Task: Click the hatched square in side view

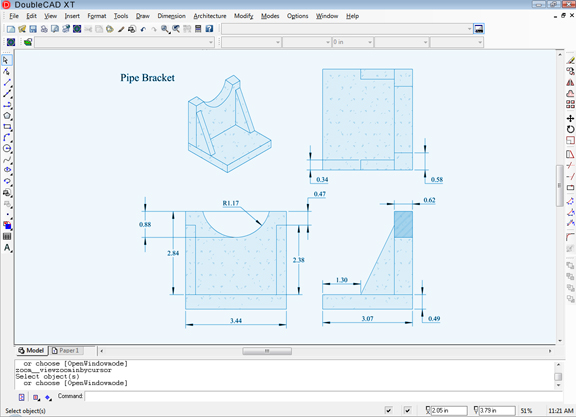Action: pos(403,224)
